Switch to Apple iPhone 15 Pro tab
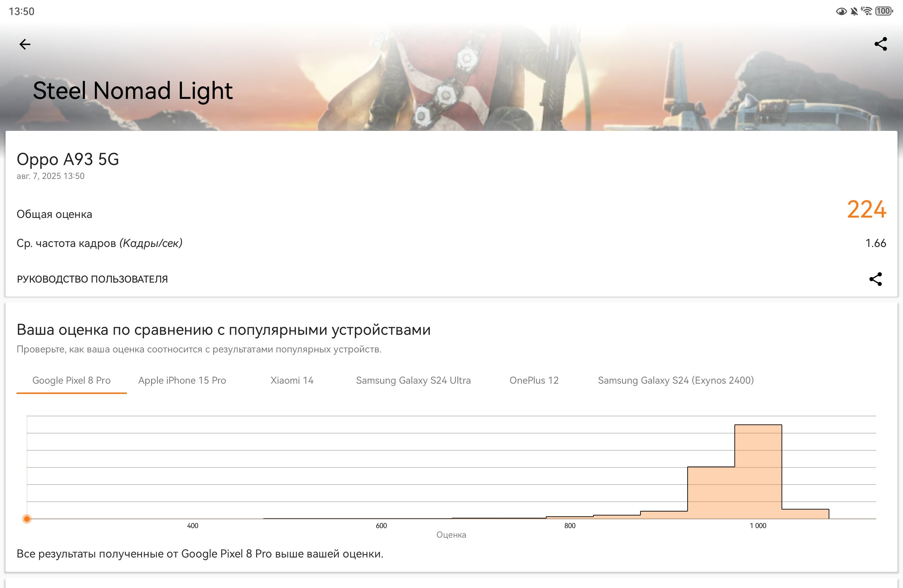Screen dimensions: 903x588 click(182, 380)
